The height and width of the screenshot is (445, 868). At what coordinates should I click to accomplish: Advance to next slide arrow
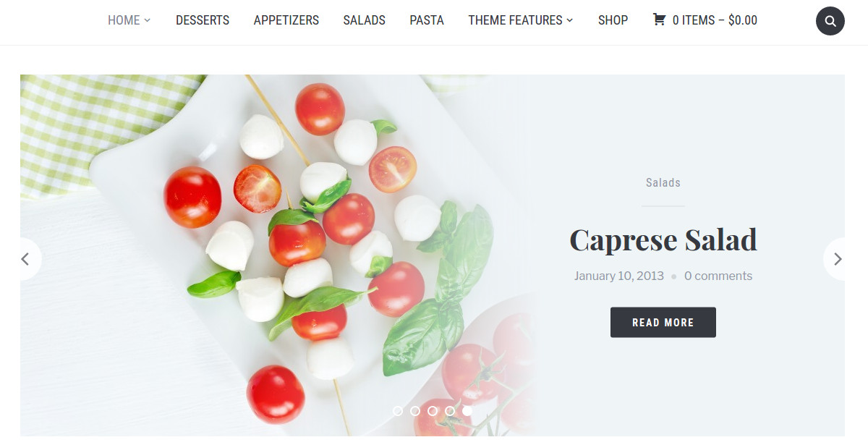pyautogui.click(x=838, y=259)
